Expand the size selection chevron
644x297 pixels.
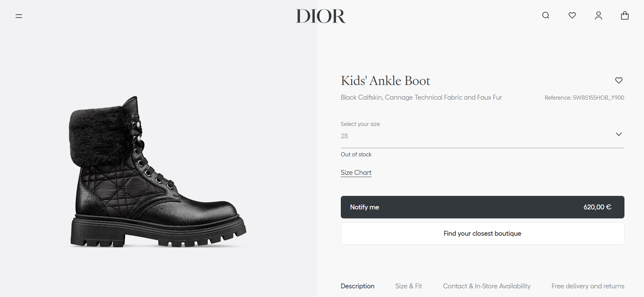click(x=619, y=134)
